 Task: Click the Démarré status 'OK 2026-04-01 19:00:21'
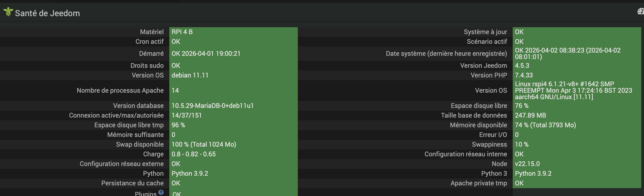click(206, 53)
